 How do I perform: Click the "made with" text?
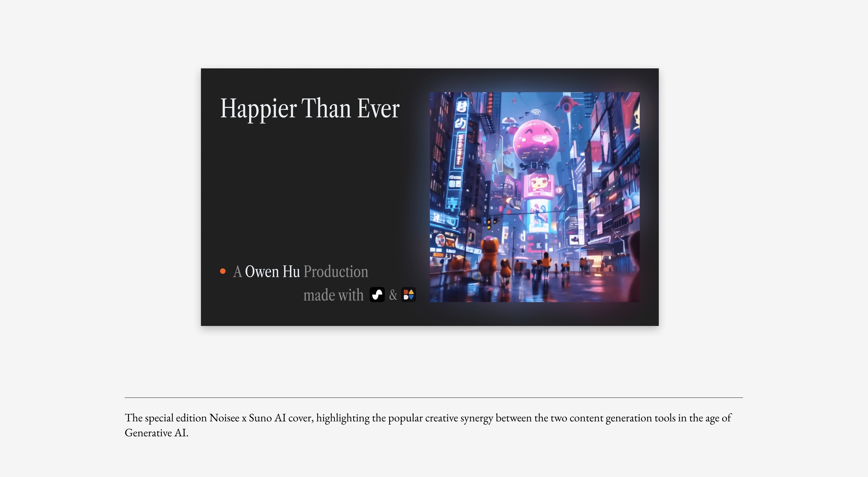click(334, 295)
